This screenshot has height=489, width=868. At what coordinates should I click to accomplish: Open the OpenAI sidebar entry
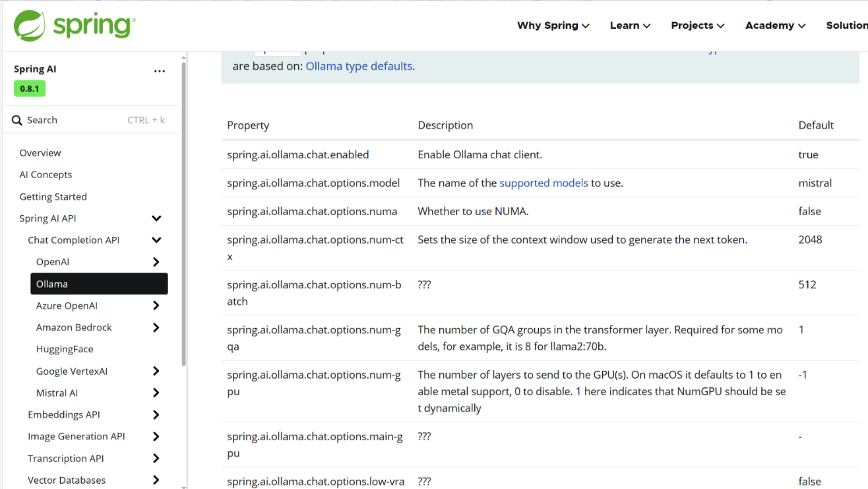coord(53,262)
